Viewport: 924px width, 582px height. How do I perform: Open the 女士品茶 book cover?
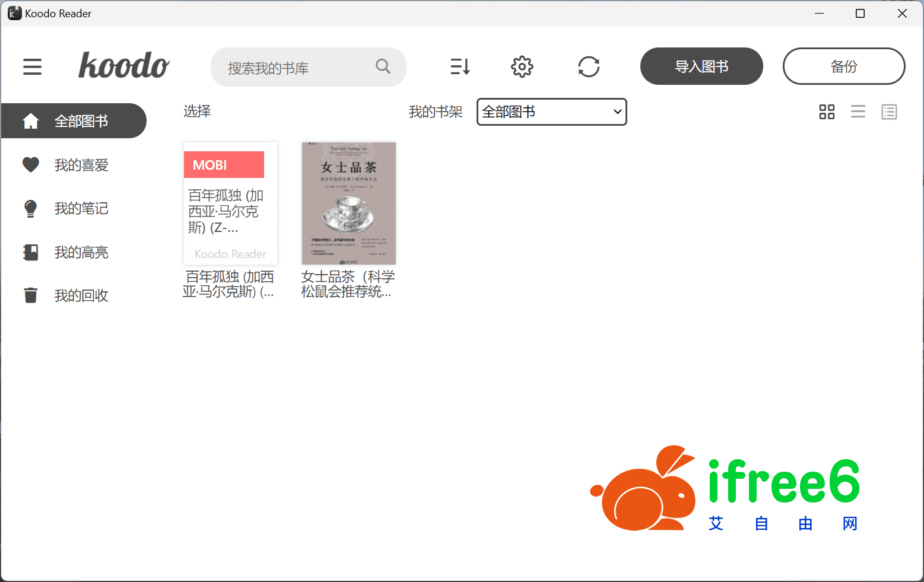click(x=348, y=203)
